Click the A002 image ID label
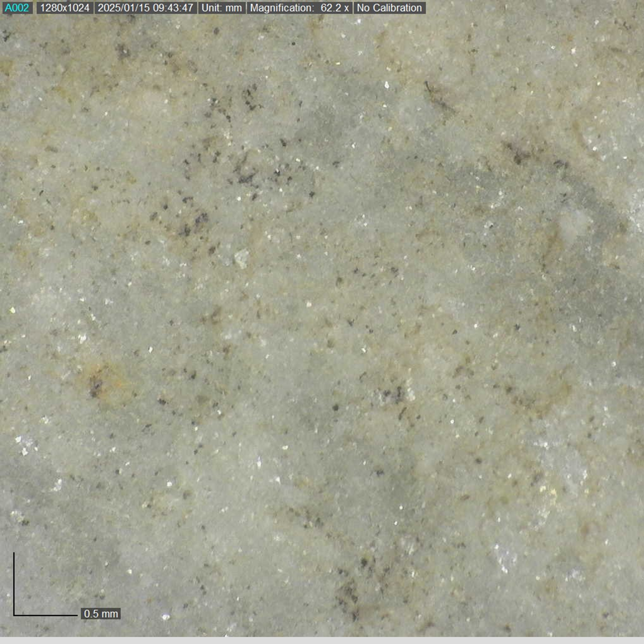The height and width of the screenshot is (644, 644). pyautogui.click(x=17, y=8)
